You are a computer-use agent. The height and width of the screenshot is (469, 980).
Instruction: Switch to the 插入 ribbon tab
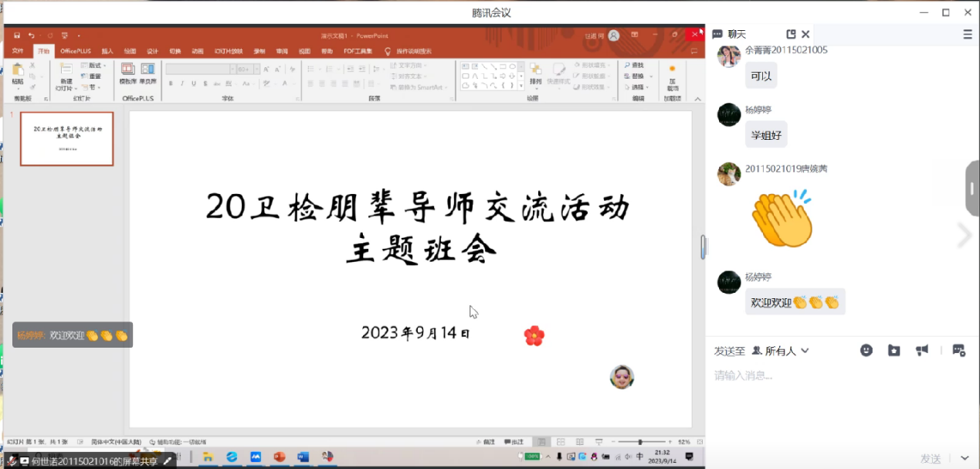point(107,51)
